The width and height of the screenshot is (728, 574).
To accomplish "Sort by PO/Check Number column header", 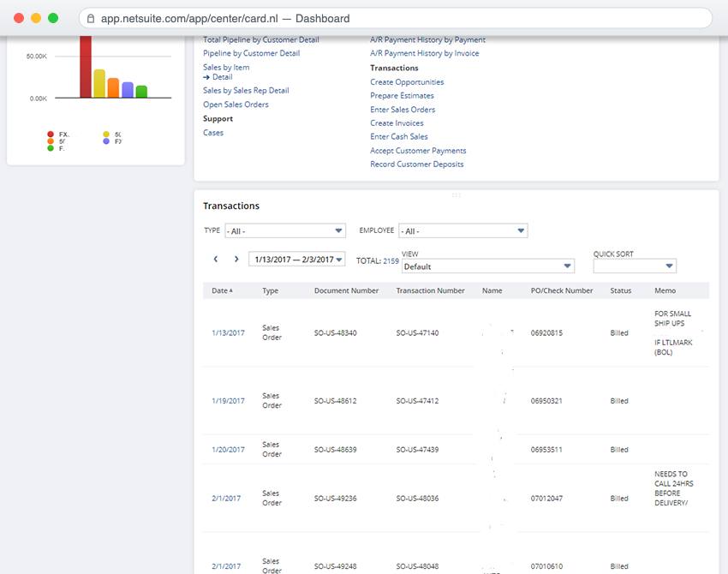I will (x=562, y=290).
